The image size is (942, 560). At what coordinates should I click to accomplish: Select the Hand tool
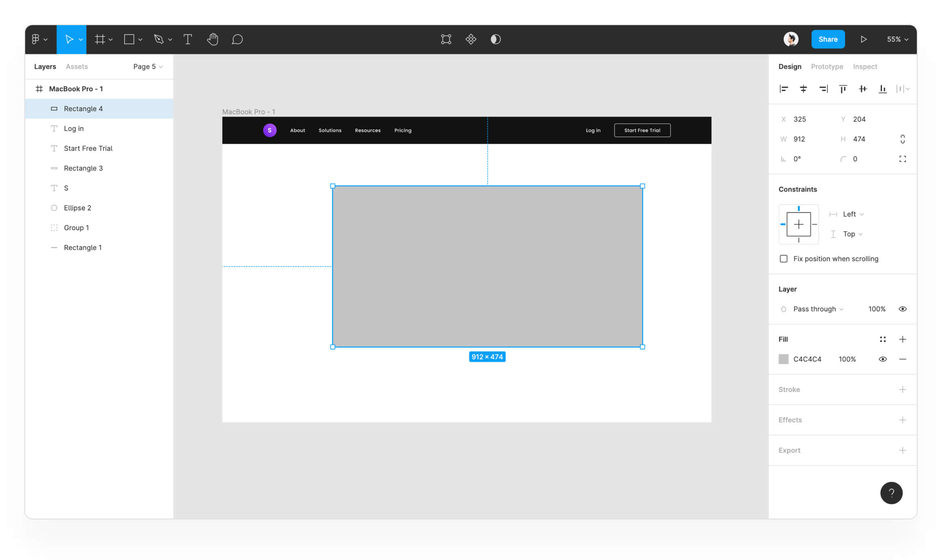point(212,39)
